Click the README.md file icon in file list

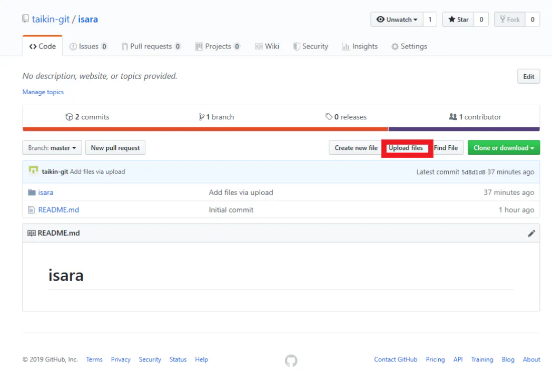31,210
